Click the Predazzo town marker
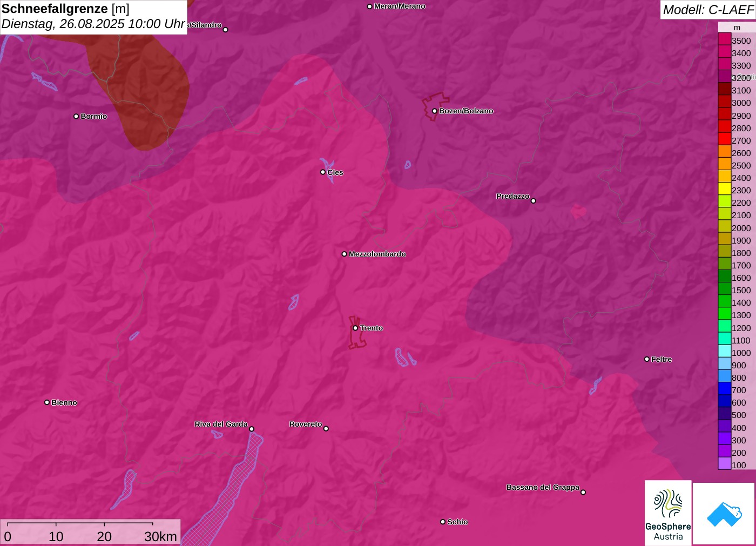The image size is (756, 546). click(x=533, y=201)
